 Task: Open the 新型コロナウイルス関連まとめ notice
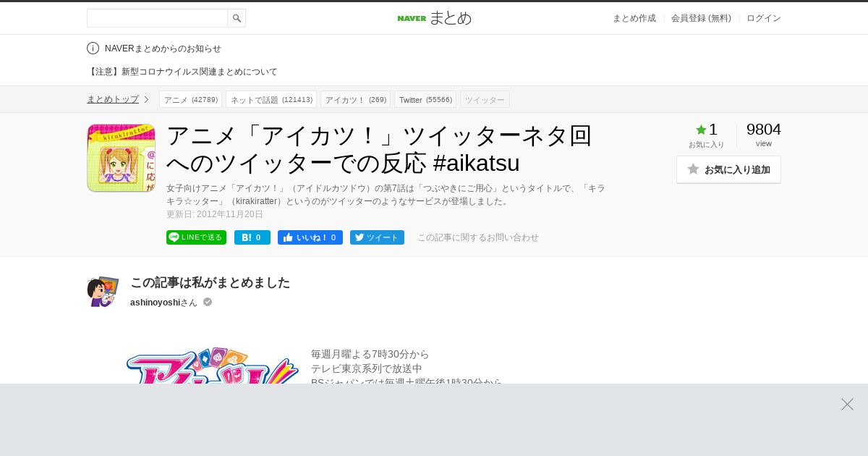coord(182,72)
